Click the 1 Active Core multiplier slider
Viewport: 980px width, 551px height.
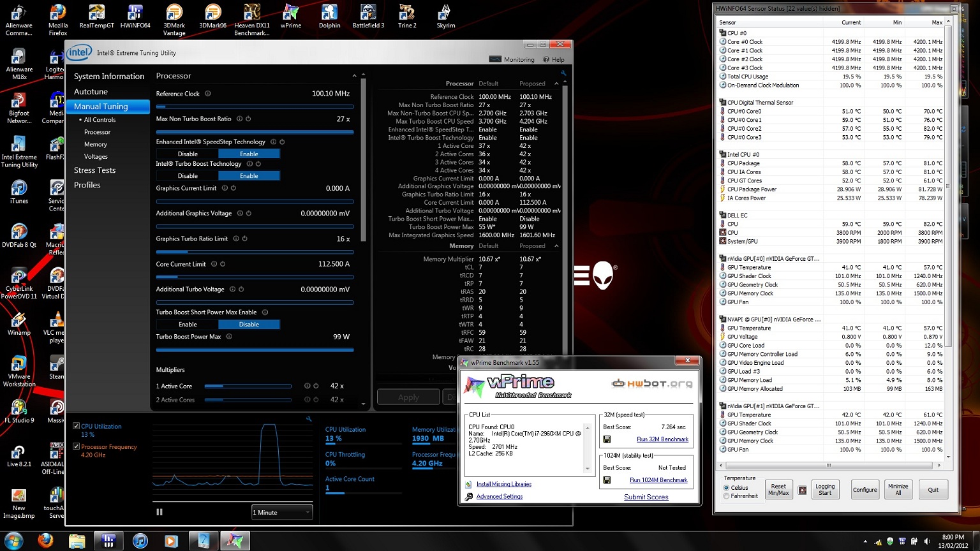coord(248,386)
